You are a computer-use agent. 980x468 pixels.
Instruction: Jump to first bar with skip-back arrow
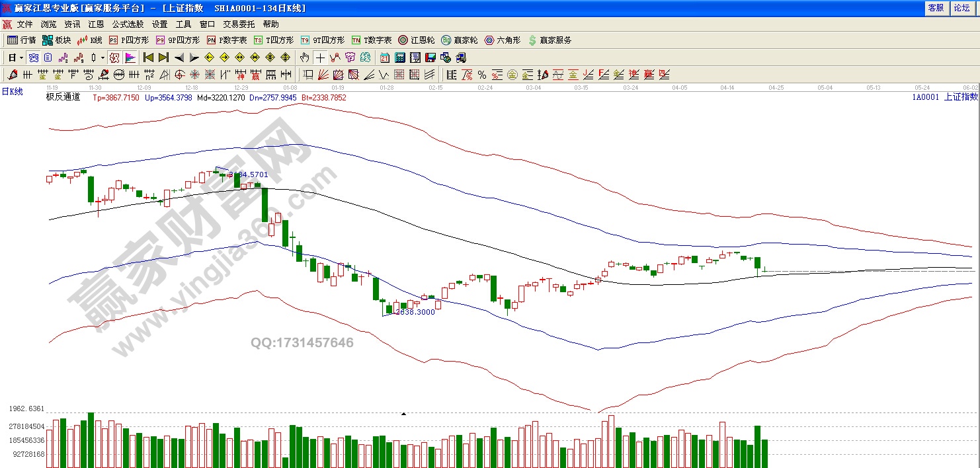point(148,58)
